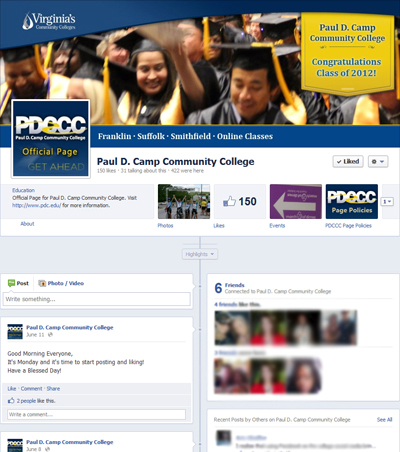Image resolution: width=400 pixels, height=452 pixels.
Task: Expand the additional apps arrow next to Page Policies
Action: click(x=387, y=202)
